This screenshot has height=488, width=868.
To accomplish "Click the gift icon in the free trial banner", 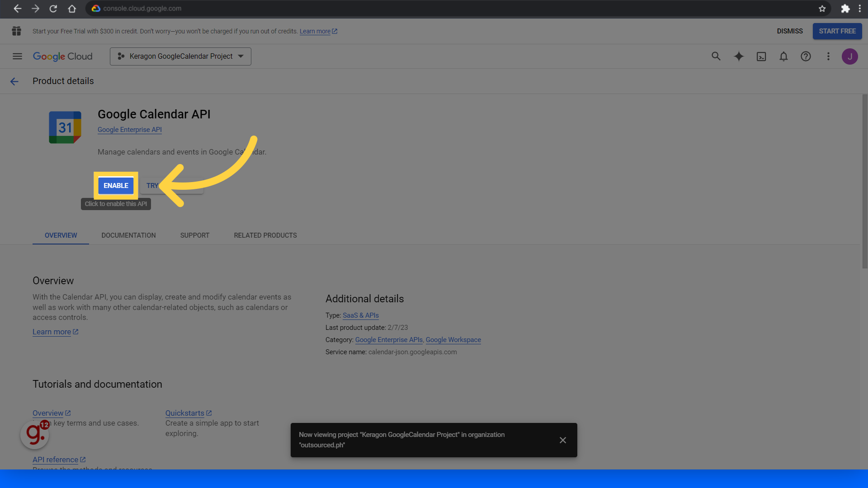I will pyautogui.click(x=17, y=31).
